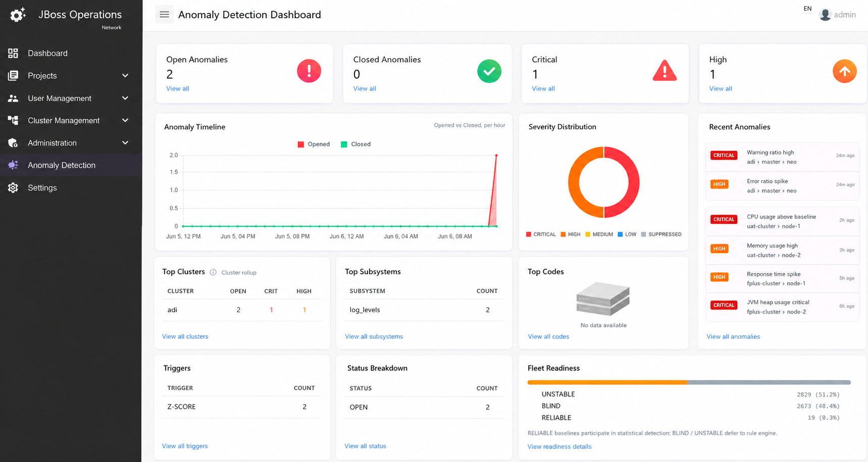Click the Anomaly Detection bug icon
The width and height of the screenshot is (868, 462).
[x=13, y=165]
